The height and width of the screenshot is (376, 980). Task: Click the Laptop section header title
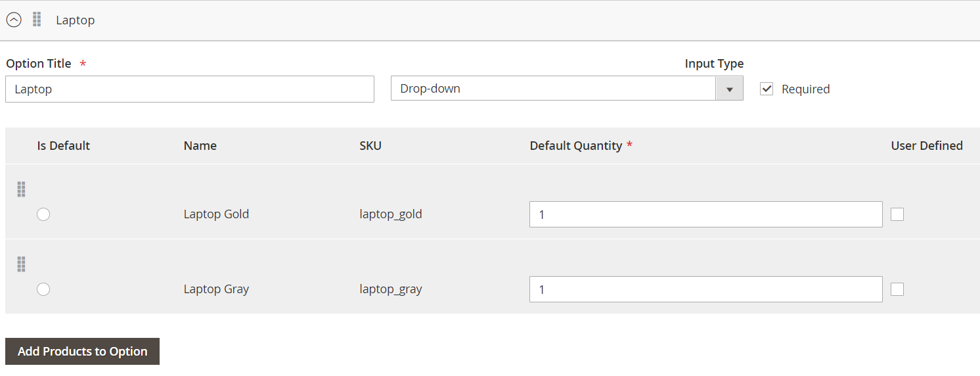click(x=76, y=20)
